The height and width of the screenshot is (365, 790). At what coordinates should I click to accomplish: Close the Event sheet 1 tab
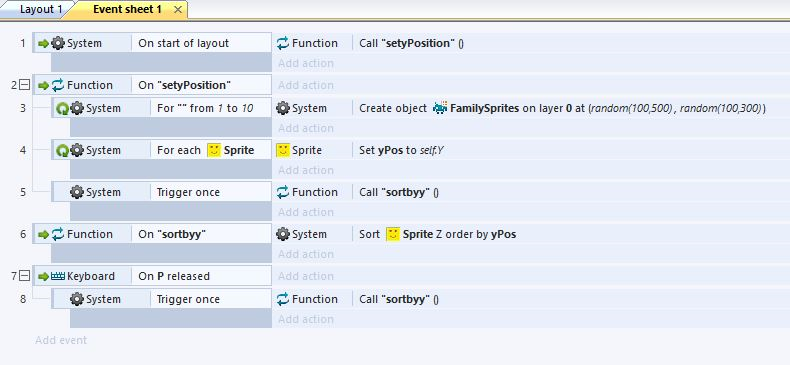point(177,10)
